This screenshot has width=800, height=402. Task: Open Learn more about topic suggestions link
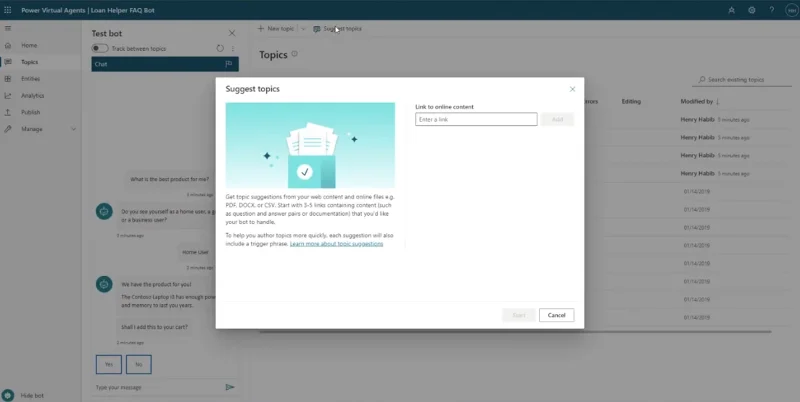coord(336,244)
